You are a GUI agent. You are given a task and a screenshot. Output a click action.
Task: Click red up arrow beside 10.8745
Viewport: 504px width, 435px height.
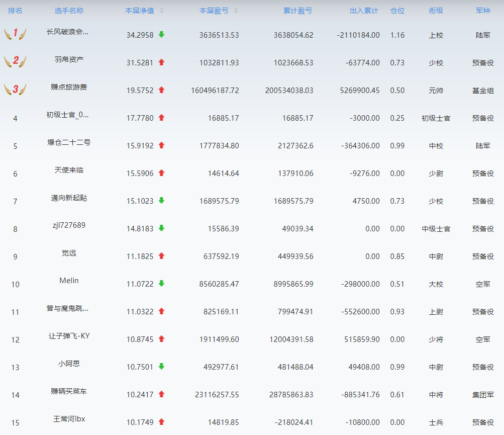pos(161,339)
